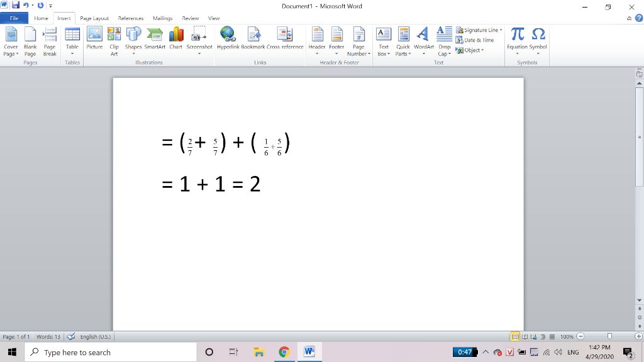Switch to Draft view
The image size is (644, 362).
pos(552,337)
